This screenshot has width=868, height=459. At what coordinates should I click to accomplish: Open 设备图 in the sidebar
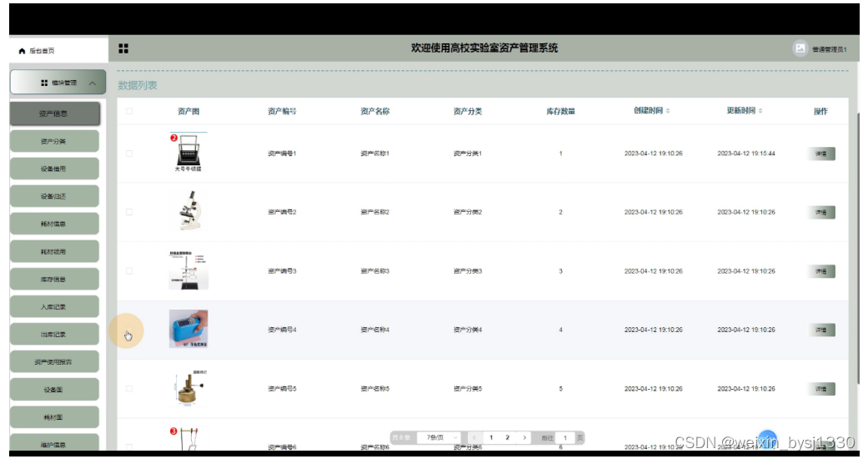pyautogui.click(x=54, y=390)
